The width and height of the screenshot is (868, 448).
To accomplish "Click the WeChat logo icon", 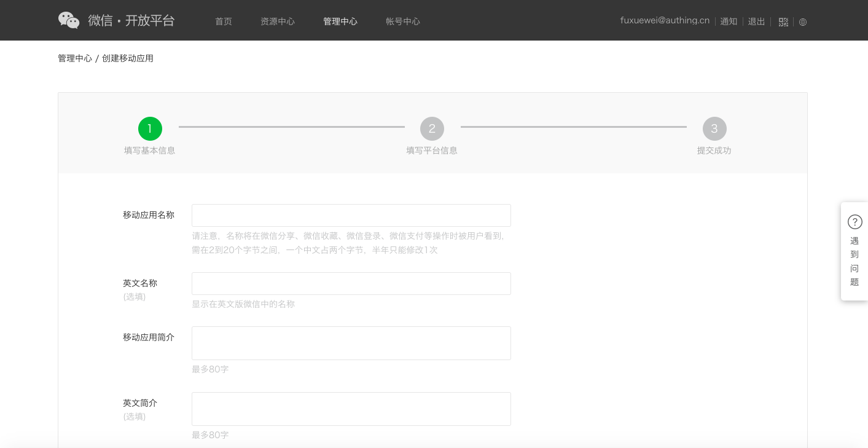I will [x=69, y=20].
